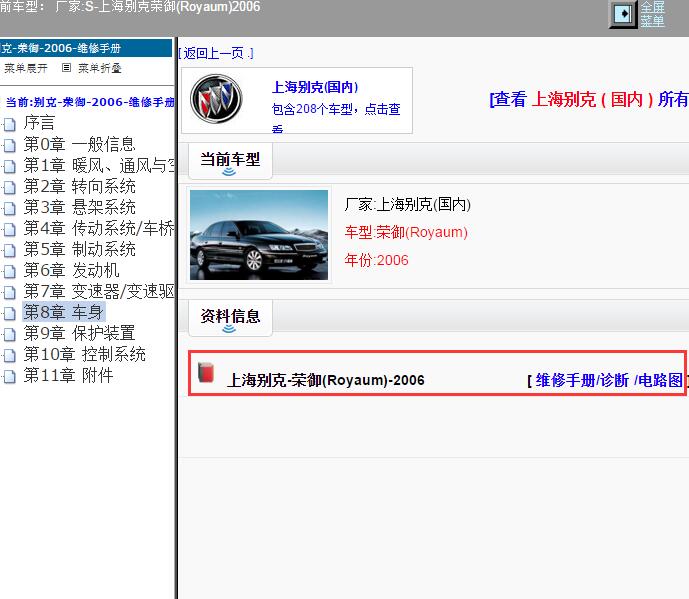The width and height of the screenshot is (689, 599).
Task: Click page icon beside 第7章
Action: 10,293
